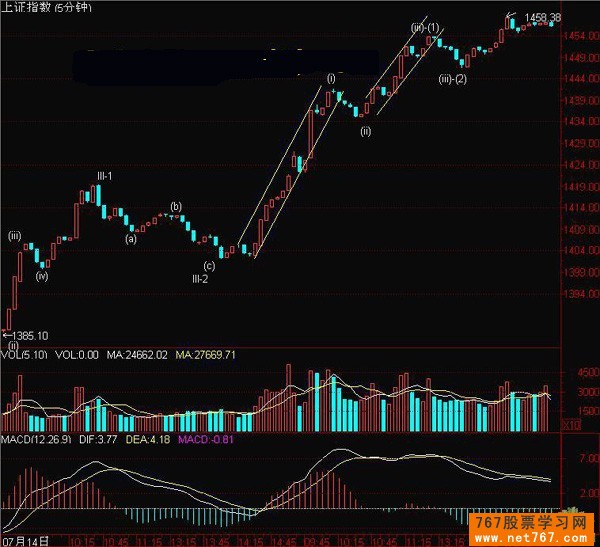
Task: Select the (iii)-(1) wave label
Action: point(425,28)
